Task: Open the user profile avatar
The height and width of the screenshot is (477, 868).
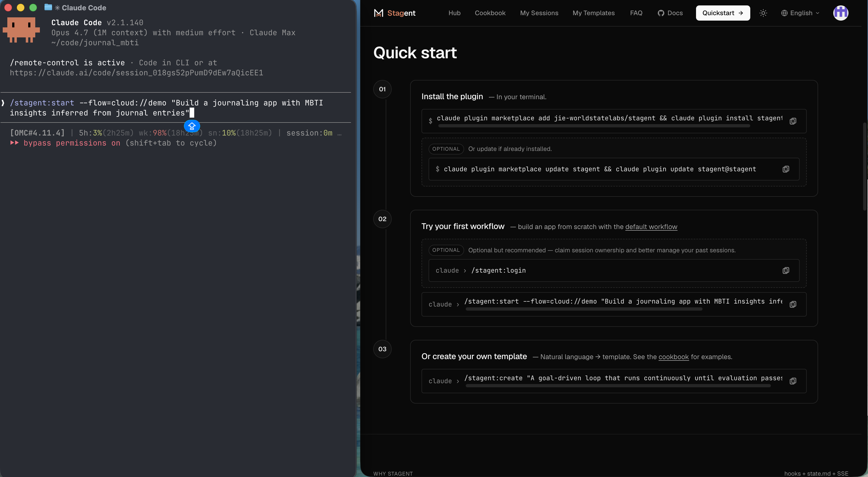Action: click(841, 13)
